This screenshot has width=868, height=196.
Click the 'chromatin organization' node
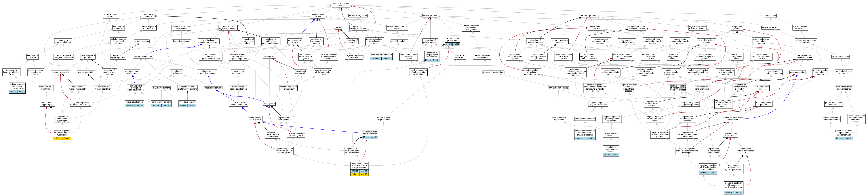click(493, 72)
